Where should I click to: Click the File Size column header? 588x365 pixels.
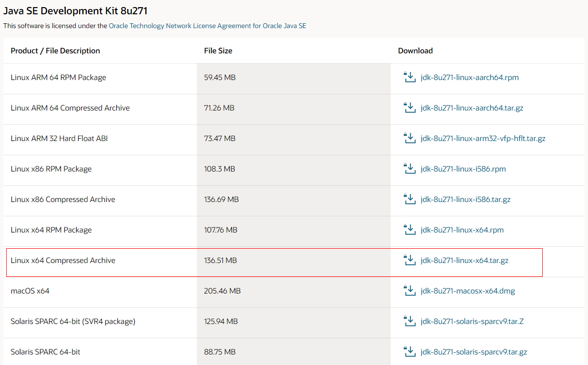(218, 51)
